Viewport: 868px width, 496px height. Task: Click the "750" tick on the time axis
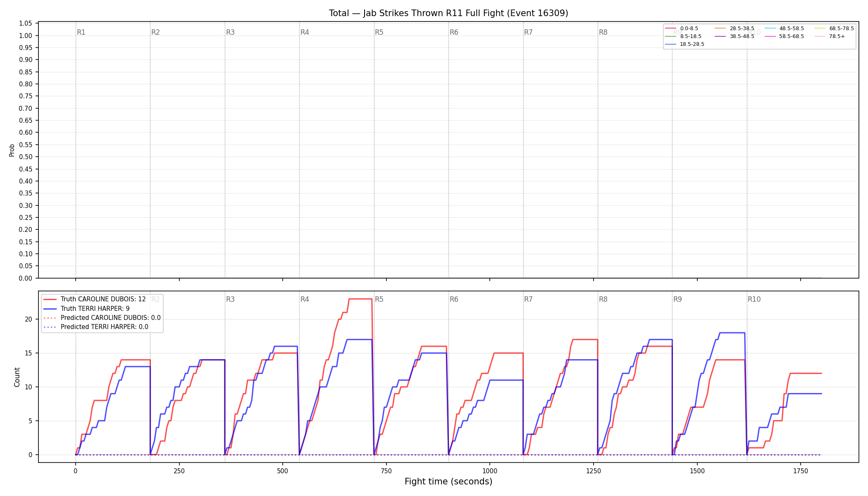pos(386,471)
